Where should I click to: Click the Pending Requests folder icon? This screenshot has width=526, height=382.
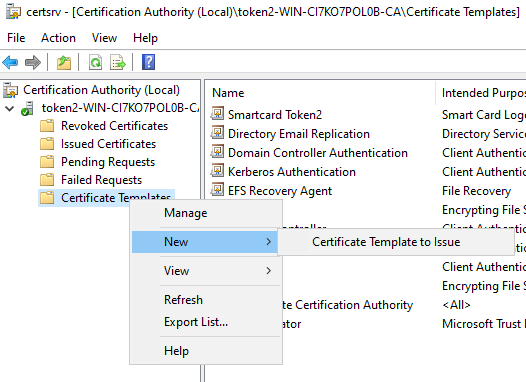coord(47,162)
